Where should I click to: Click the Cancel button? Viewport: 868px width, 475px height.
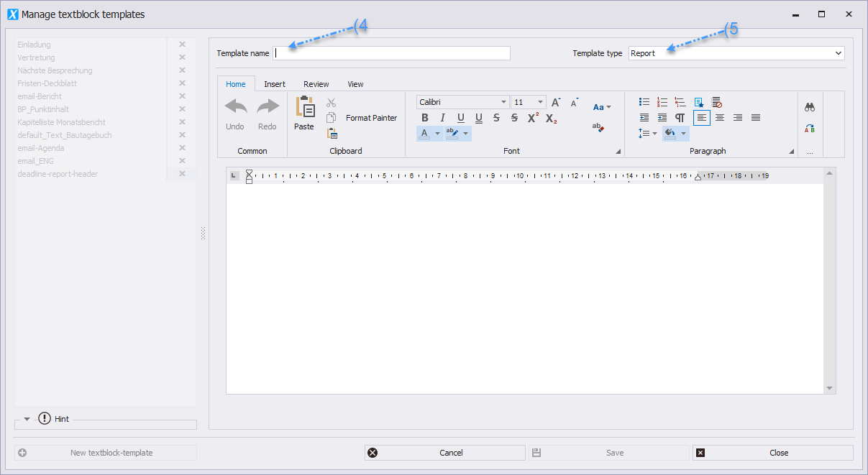tap(445, 453)
